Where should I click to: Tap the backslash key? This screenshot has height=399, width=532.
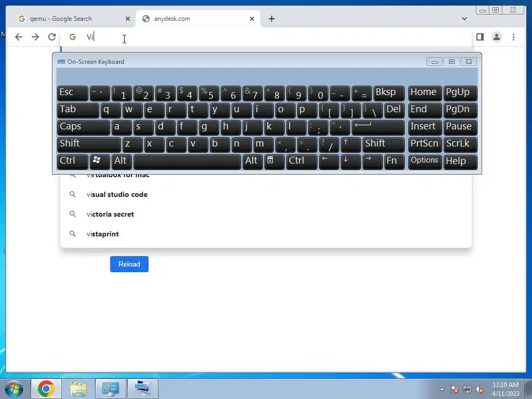(x=373, y=110)
